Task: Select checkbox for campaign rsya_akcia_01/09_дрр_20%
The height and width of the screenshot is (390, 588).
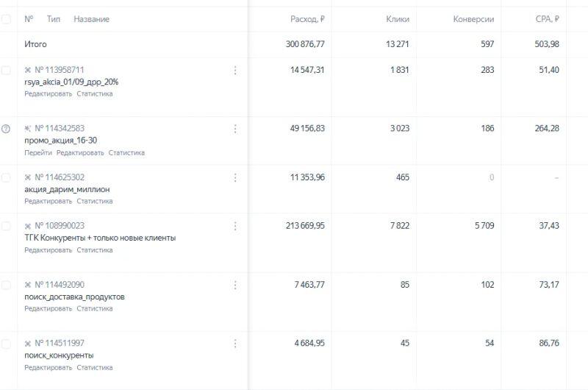Action: click(x=6, y=71)
